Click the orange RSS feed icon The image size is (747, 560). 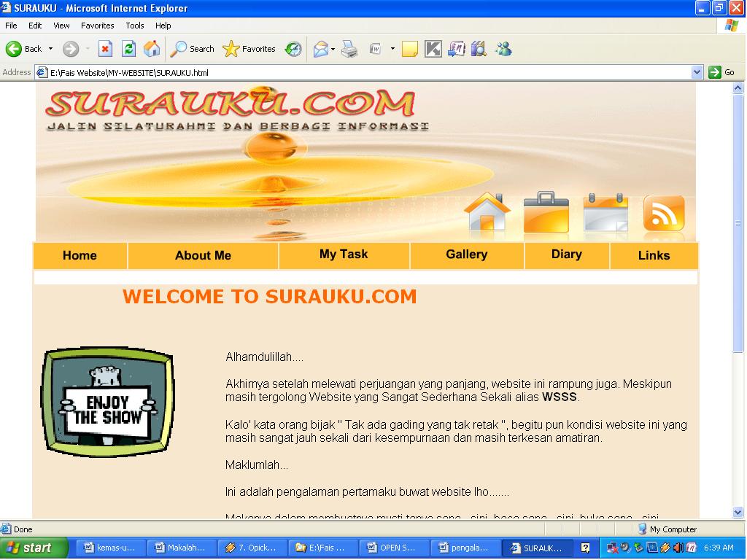pos(664,213)
